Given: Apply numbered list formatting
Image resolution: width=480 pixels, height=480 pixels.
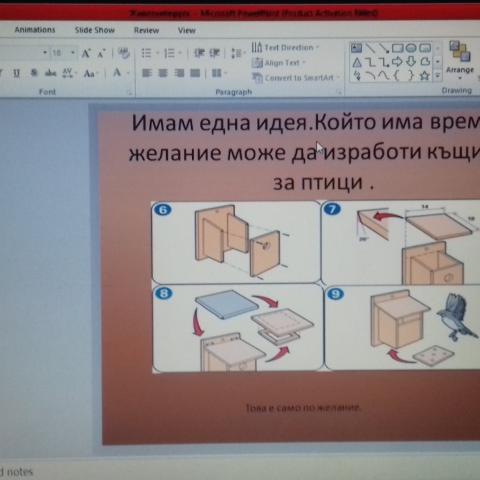Looking at the screenshot, I should click(169, 53).
